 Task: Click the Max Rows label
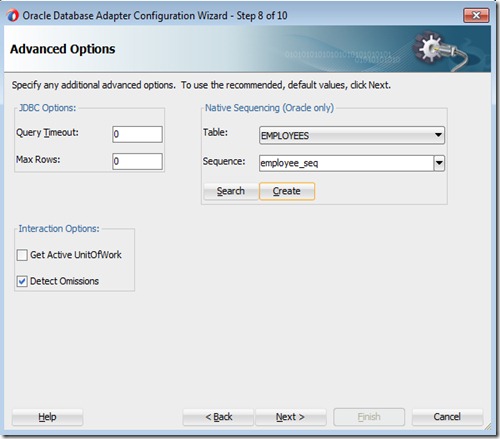pyautogui.click(x=38, y=159)
